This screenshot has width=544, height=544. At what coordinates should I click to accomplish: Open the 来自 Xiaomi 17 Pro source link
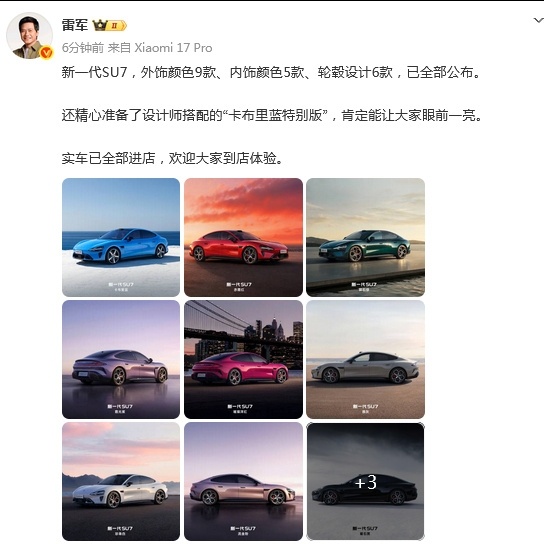click(160, 48)
